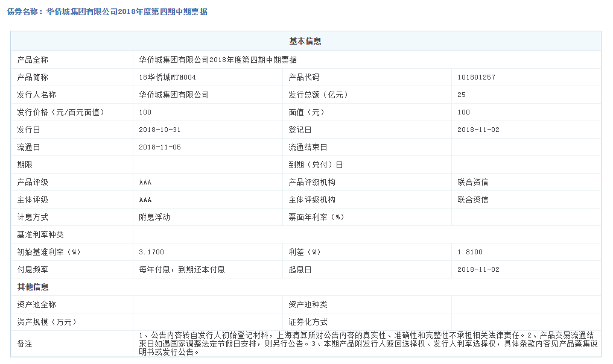This screenshot has width=613, height=364.
Task: Click the 备注 label
Action: click(25, 344)
